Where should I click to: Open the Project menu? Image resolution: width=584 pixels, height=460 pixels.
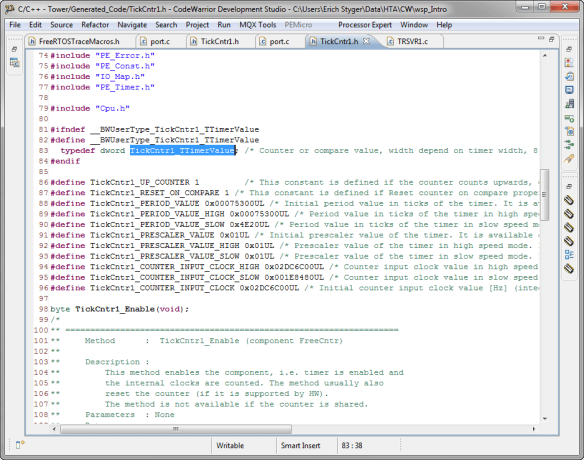pyautogui.click(x=197, y=25)
